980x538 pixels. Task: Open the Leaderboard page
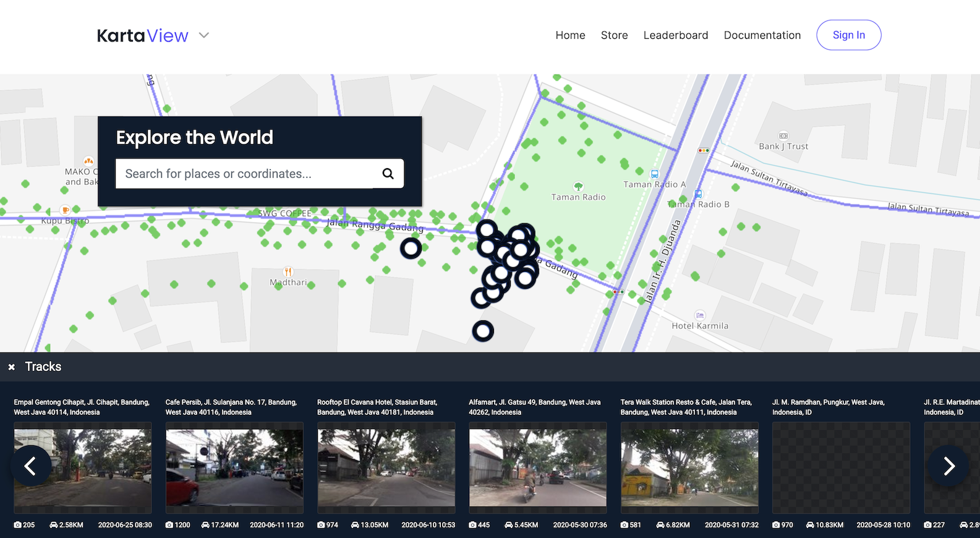[675, 35]
